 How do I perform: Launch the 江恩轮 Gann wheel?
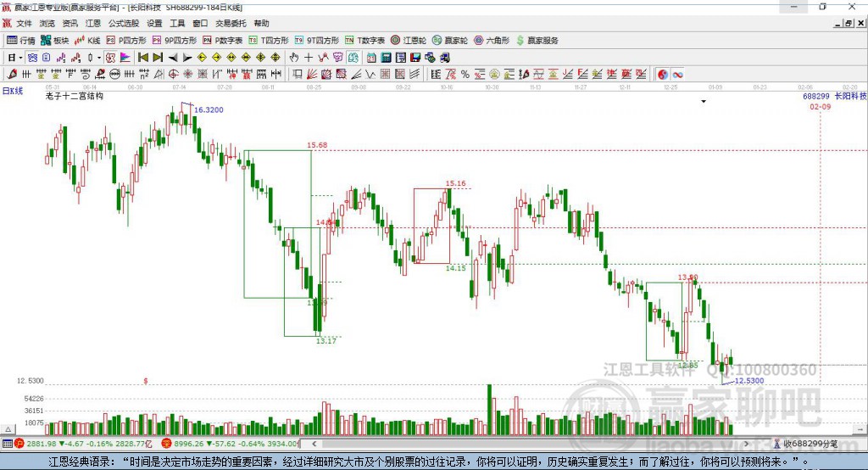pos(409,41)
